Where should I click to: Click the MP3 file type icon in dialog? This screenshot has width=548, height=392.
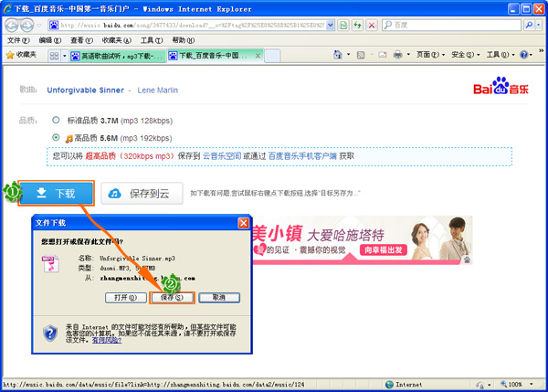coord(50,264)
